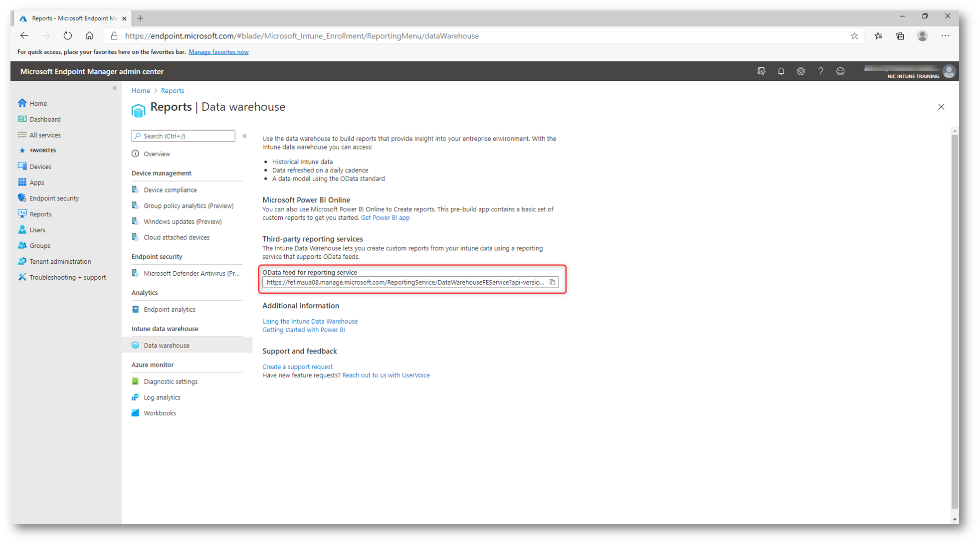Screen dimensions: 980x545
Task: Click Create a support request
Action: point(297,367)
